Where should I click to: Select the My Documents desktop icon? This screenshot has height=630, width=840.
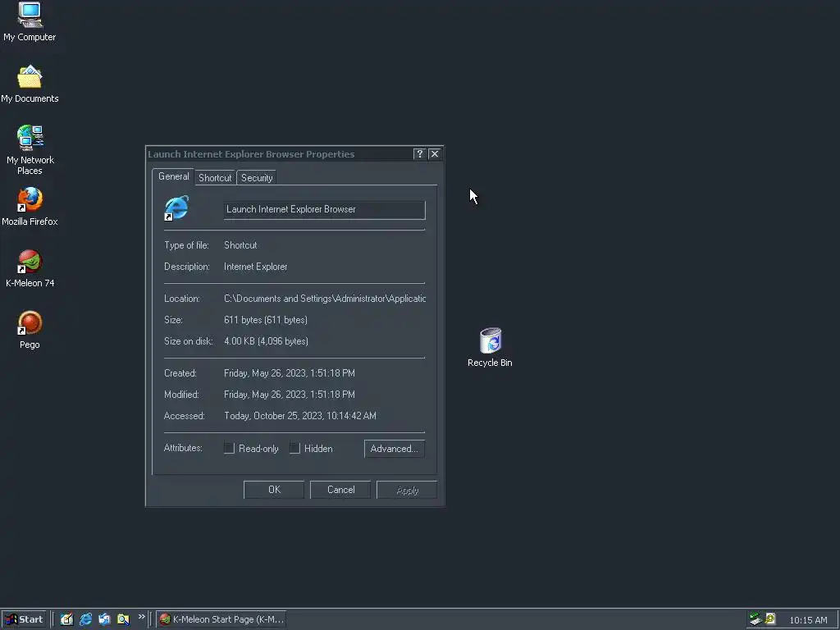30,84
